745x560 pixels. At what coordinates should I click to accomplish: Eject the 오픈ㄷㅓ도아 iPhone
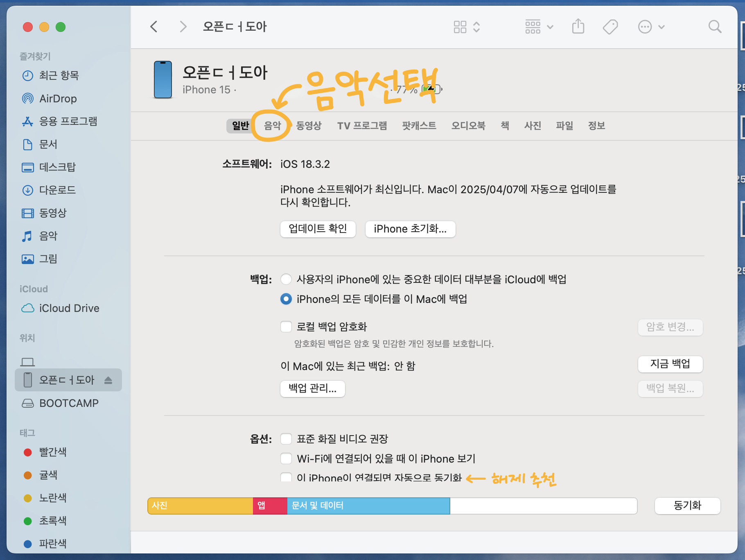tap(108, 380)
